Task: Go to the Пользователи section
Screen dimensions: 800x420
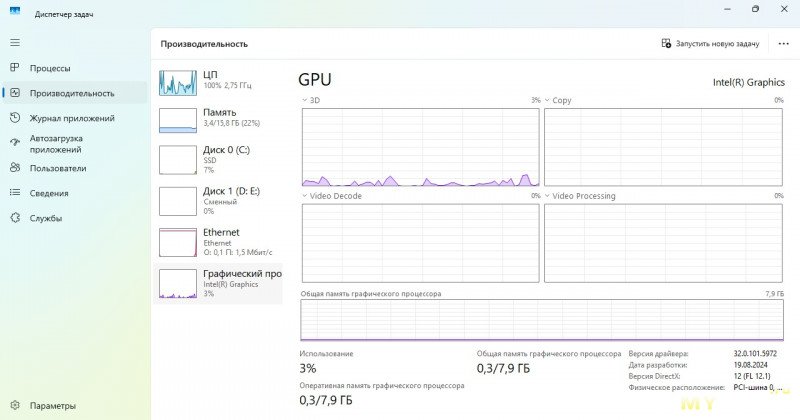Action: point(57,168)
